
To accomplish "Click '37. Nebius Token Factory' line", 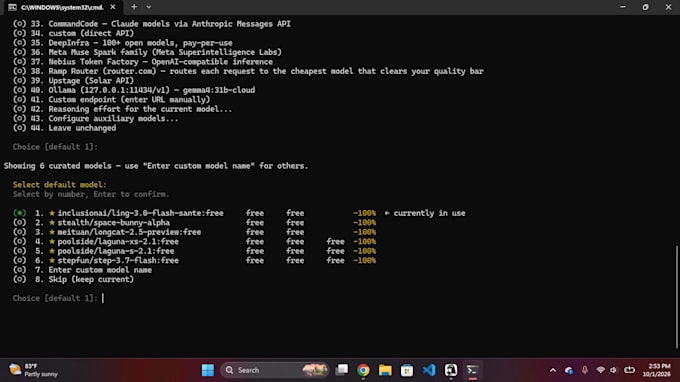I will pyautogui.click(x=143, y=62).
